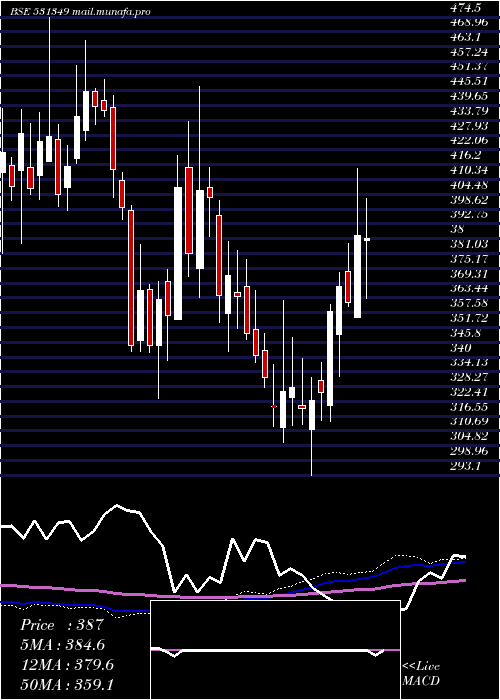The image size is (500, 700).
Task: Click the 369.31 price axis label
Action: (x=469, y=273)
